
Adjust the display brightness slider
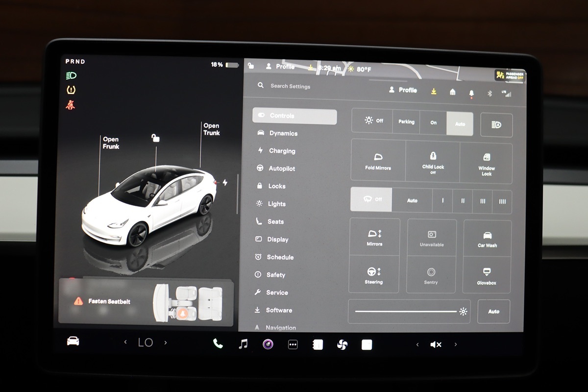point(409,311)
